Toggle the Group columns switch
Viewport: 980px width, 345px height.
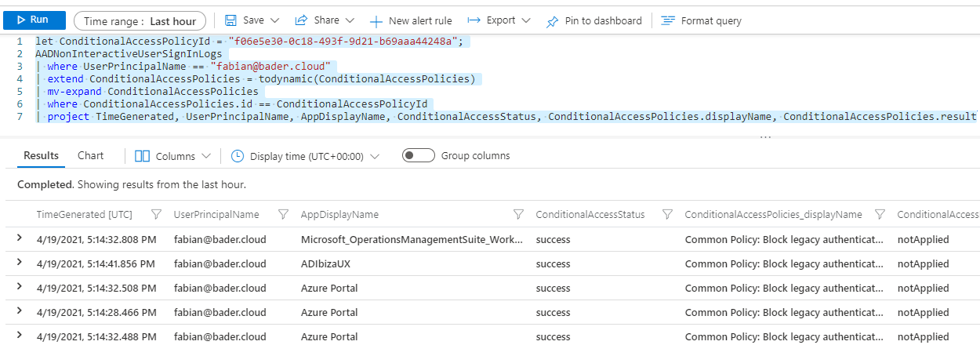418,156
